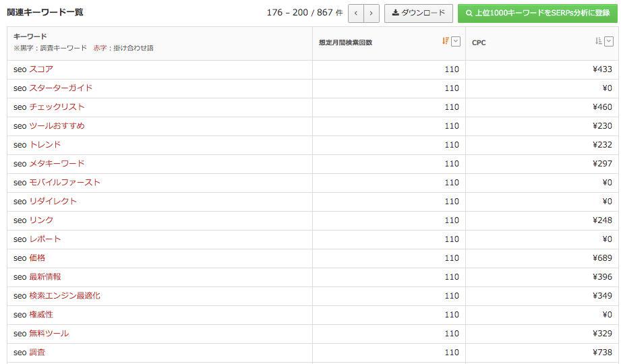Viewport: 621px width, 364px height.
Task: Select the keyword seo リンク
Action: click(x=33, y=220)
